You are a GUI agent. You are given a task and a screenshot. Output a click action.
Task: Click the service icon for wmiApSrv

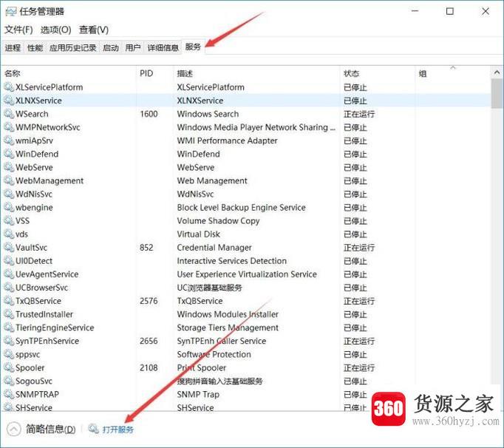(x=9, y=140)
